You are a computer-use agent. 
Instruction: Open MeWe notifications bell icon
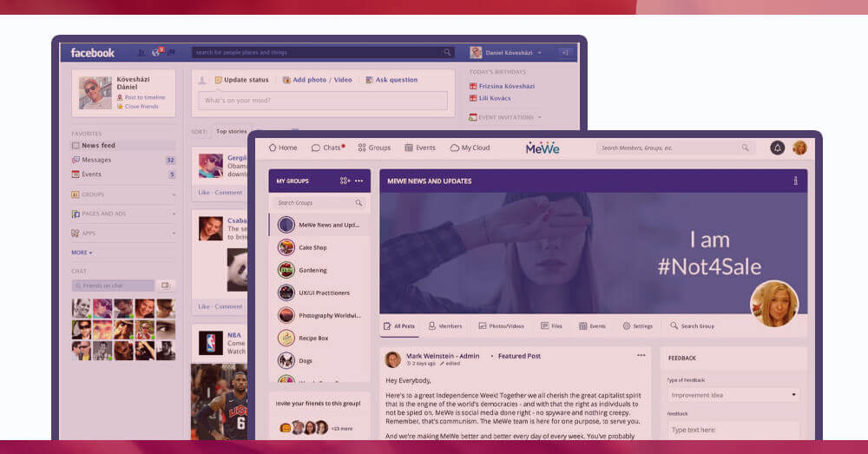point(777,148)
